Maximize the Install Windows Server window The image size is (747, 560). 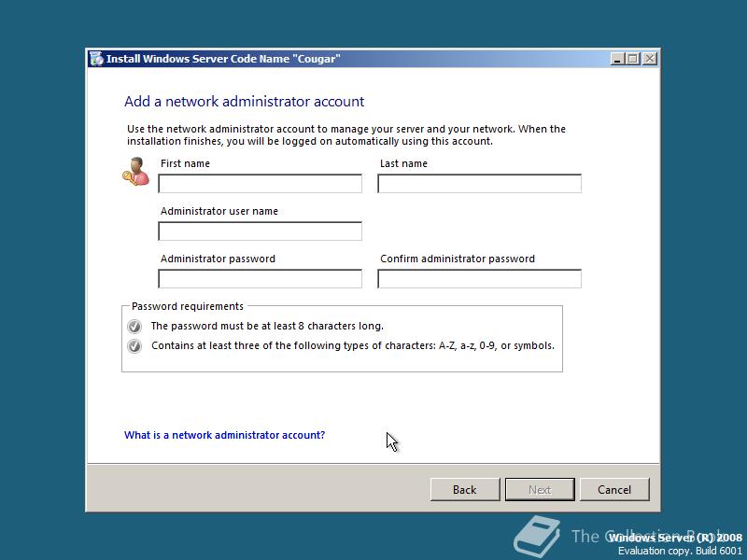coord(633,59)
